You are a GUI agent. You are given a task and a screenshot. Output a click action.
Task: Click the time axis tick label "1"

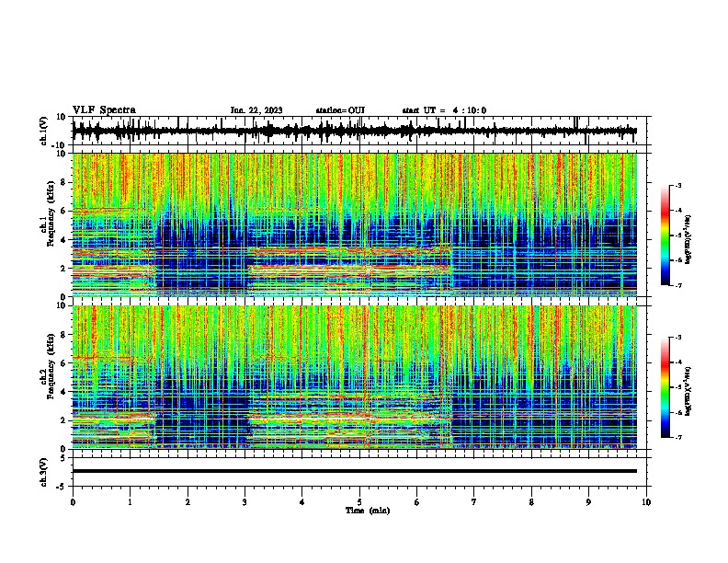click(x=130, y=502)
